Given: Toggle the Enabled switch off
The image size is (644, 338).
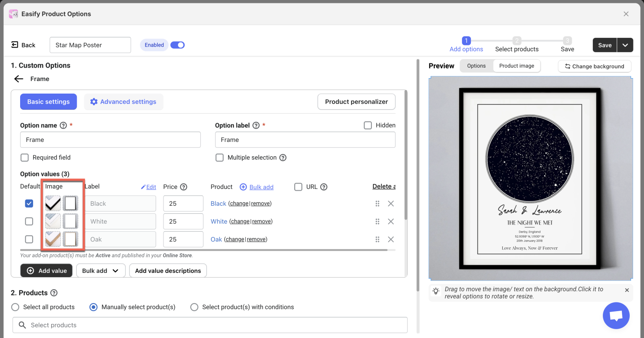Looking at the screenshot, I should (x=177, y=45).
